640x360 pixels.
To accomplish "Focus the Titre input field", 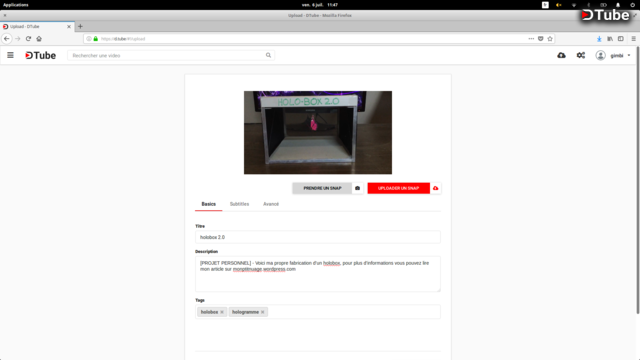I will pyautogui.click(x=318, y=237).
